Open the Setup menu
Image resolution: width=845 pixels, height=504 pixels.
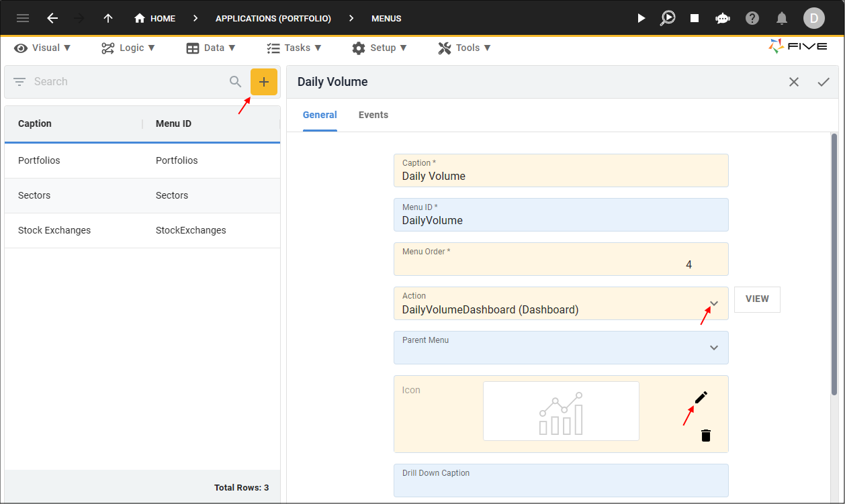[380, 48]
